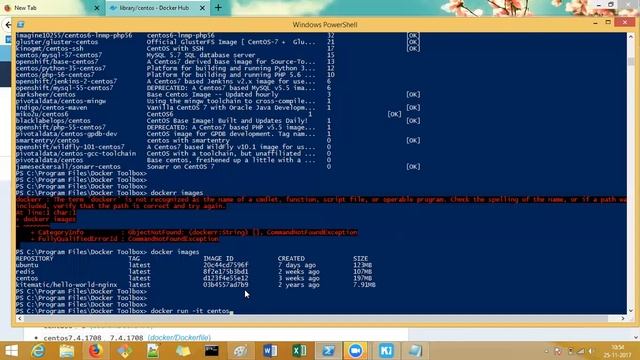Click the "REPOSITORY" column header
The image size is (640, 360).
34,258
